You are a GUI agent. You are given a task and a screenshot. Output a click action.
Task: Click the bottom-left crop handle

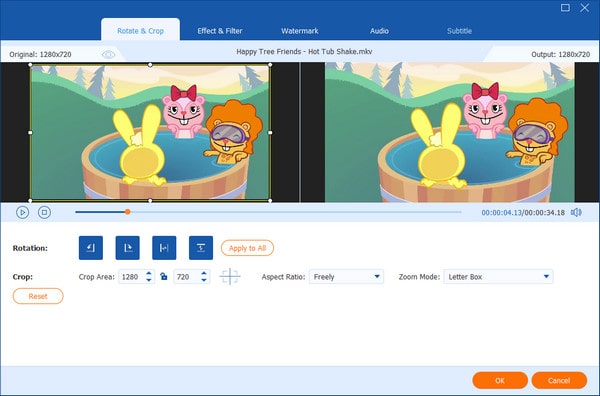(31, 200)
